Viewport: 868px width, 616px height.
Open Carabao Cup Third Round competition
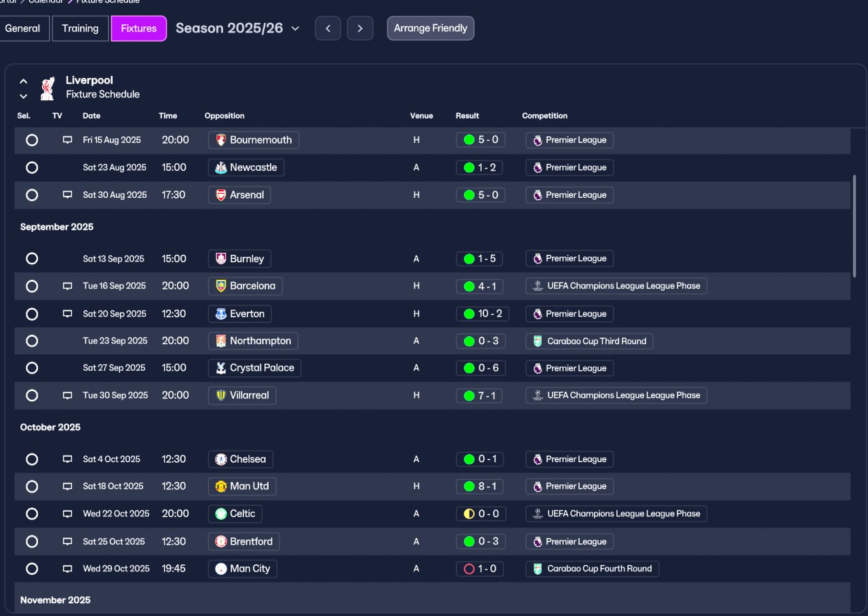[x=589, y=341]
